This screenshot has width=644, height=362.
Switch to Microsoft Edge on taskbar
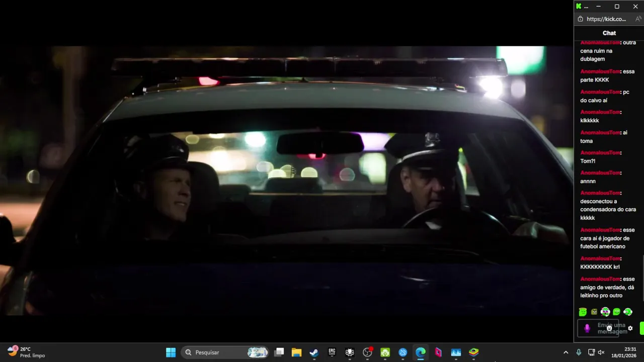421,352
